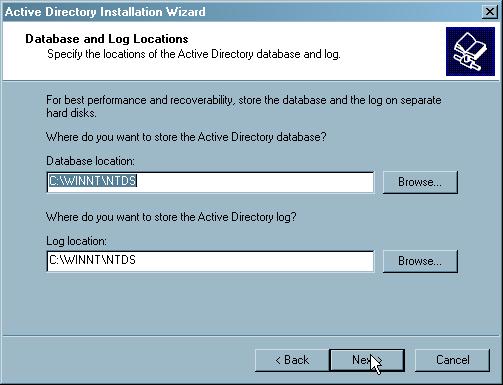Select the 'Database and Log Locations' heading

107,39
